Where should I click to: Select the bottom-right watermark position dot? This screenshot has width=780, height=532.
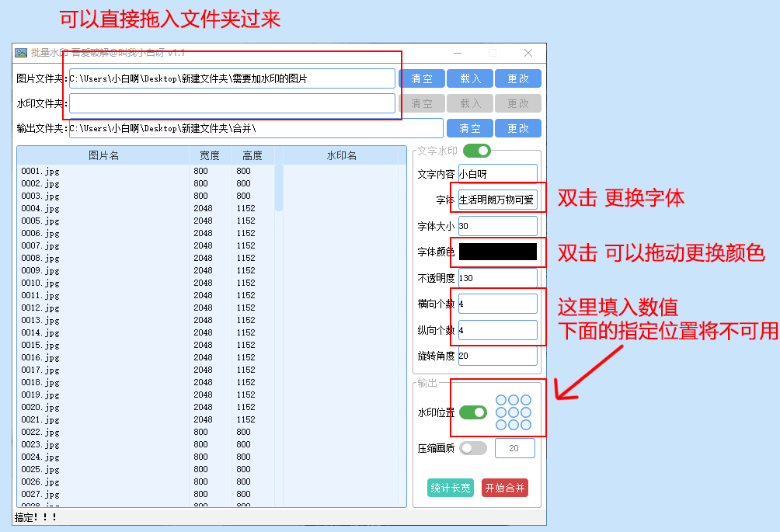click(x=525, y=426)
